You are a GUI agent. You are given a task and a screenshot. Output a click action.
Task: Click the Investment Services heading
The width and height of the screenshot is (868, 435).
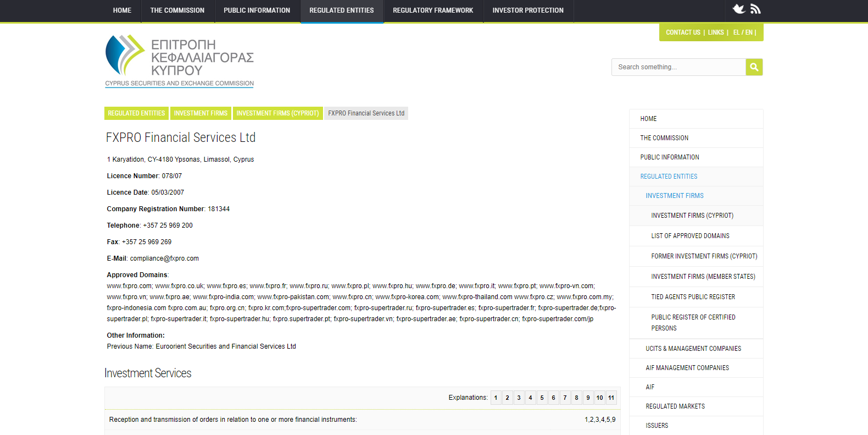tap(148, 373)
